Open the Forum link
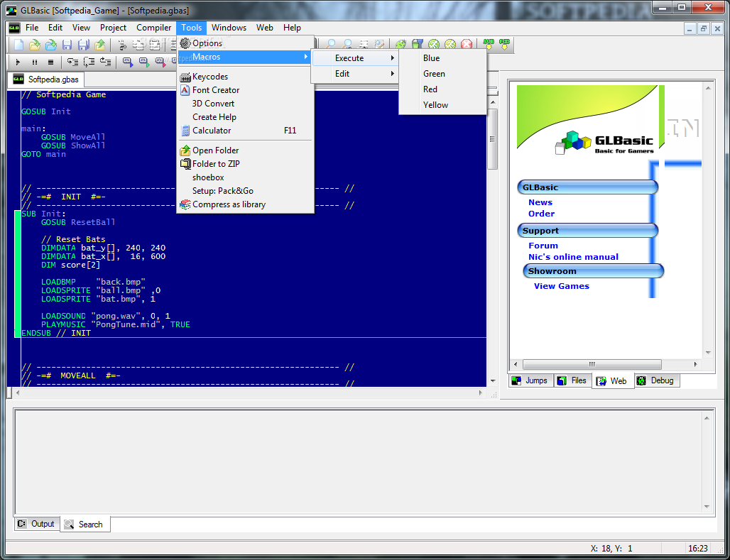The height and width of the screenshot is (560, 730). [543, 246]
